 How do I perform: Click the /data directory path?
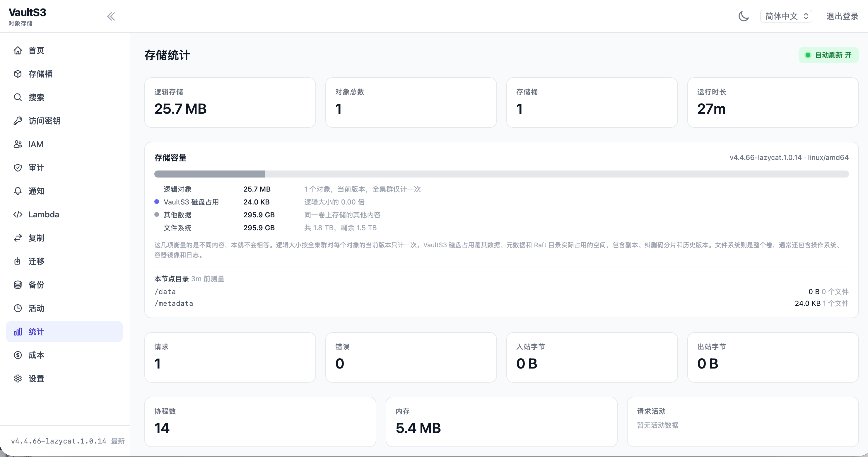click(165, 291)
